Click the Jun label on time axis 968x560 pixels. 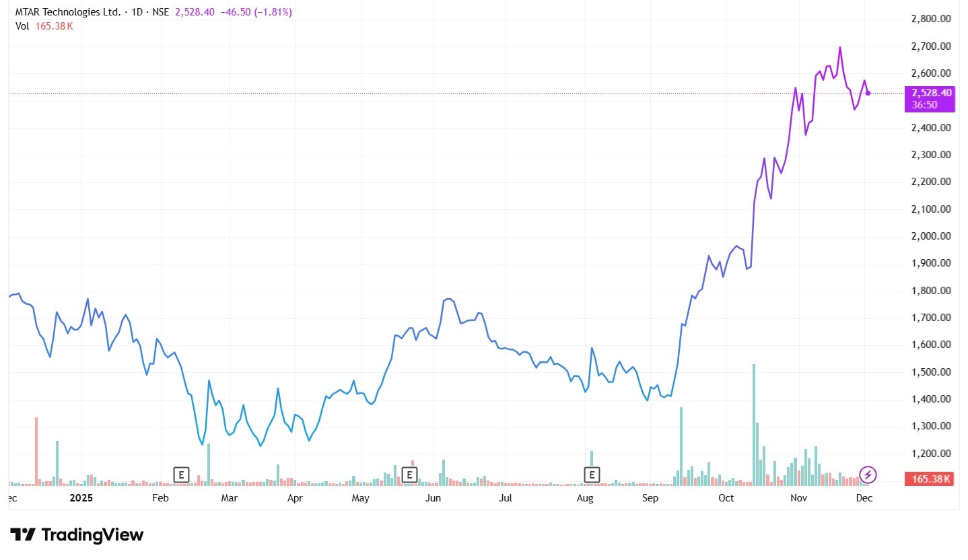pyautogui.click(x=433, y=498)
